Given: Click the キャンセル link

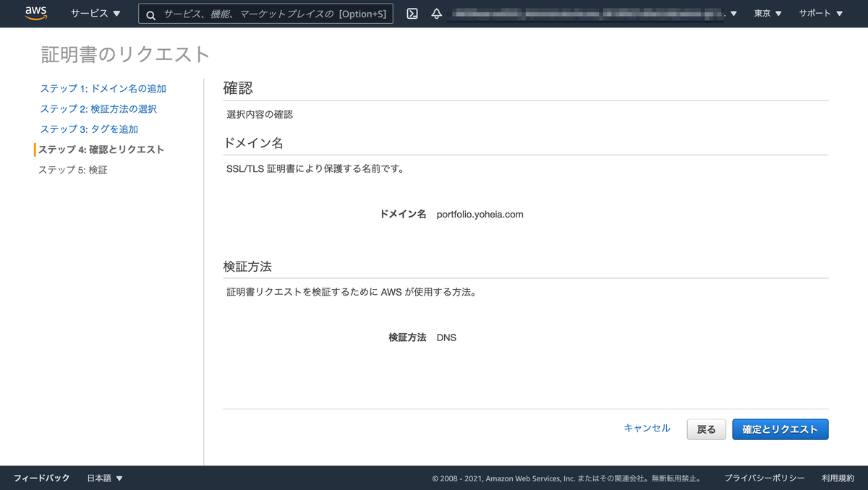Looking at the screenshot, I should tap(647, 429).
